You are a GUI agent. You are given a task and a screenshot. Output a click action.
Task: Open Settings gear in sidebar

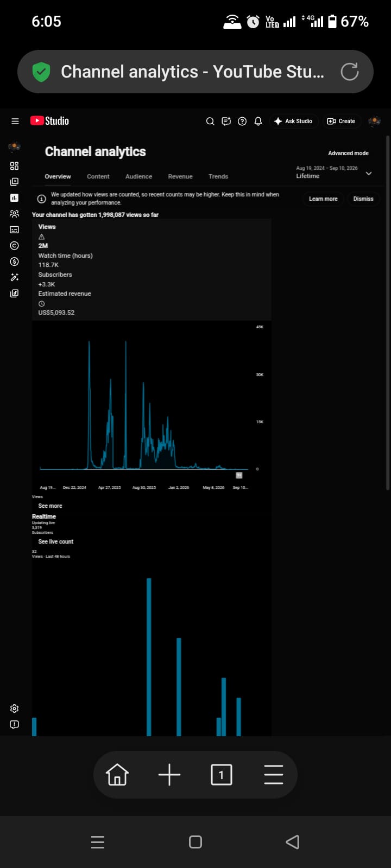(15, 709)
